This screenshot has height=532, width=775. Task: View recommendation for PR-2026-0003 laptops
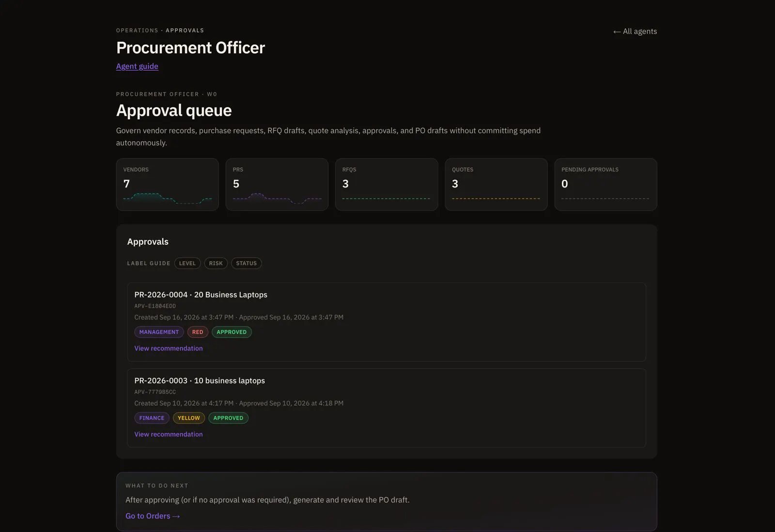[169, 434]
